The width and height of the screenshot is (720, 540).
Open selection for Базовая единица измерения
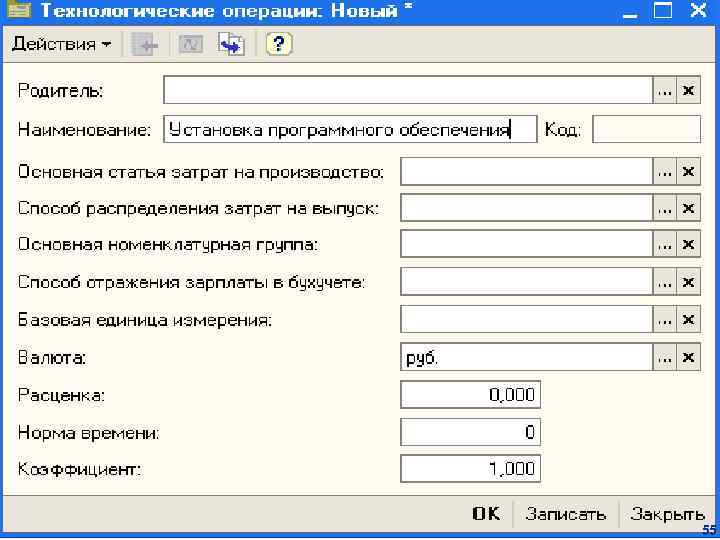(x=664, y=319)
